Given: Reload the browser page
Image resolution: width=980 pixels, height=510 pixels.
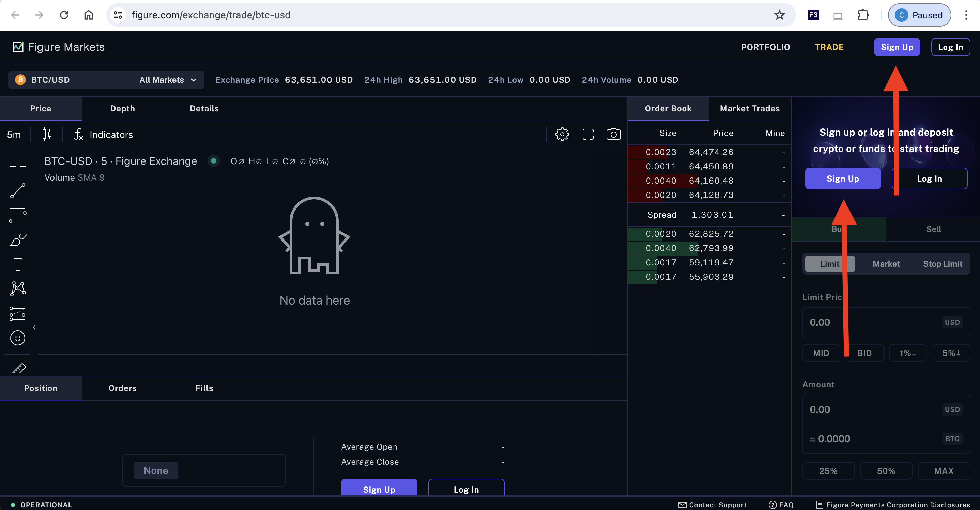Looking at the screenshot, I should [64, 15].
